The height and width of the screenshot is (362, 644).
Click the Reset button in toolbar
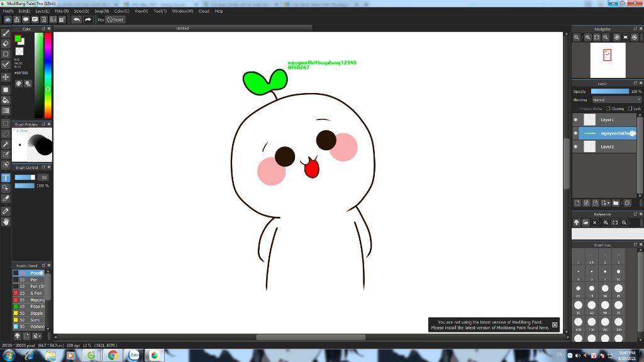pos(116,19)
